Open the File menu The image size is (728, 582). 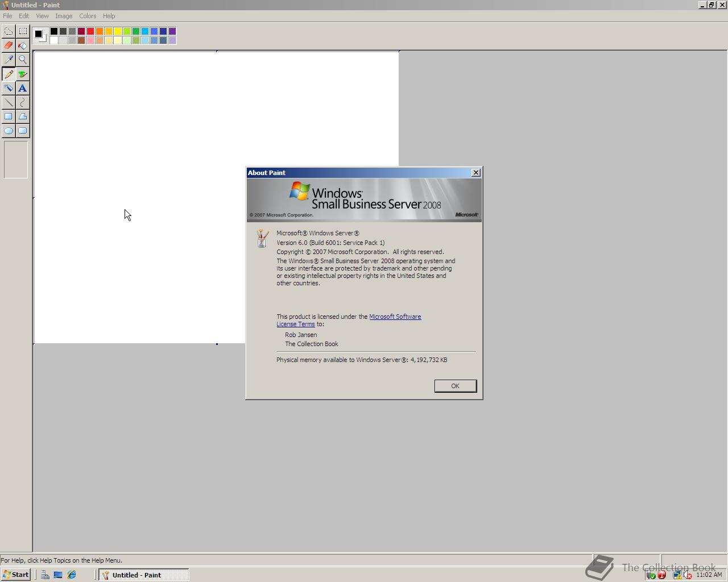click(x=7, y=16)
